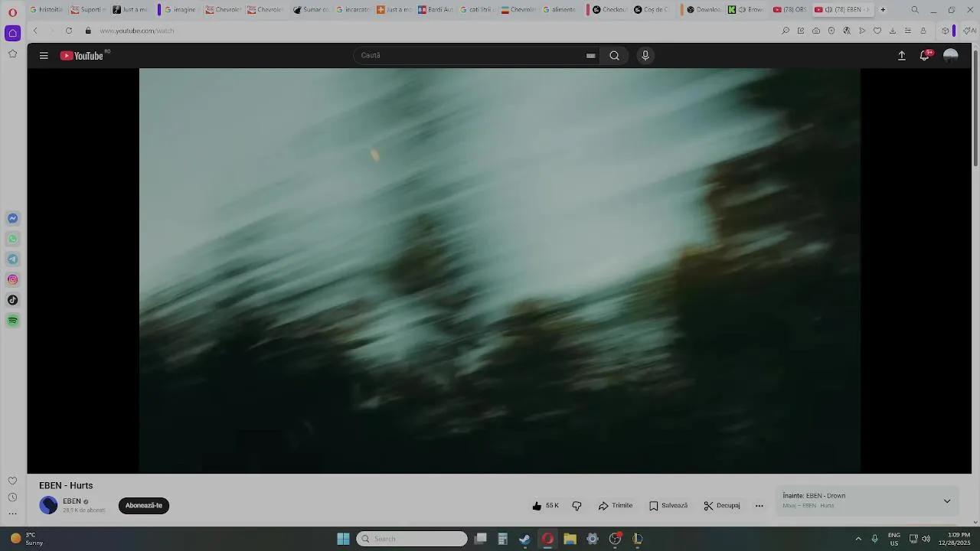Image resolution: width=980 pixels, height=551 pixels.
Task: Switch to the alimento tab
Action: pos(559,10)
